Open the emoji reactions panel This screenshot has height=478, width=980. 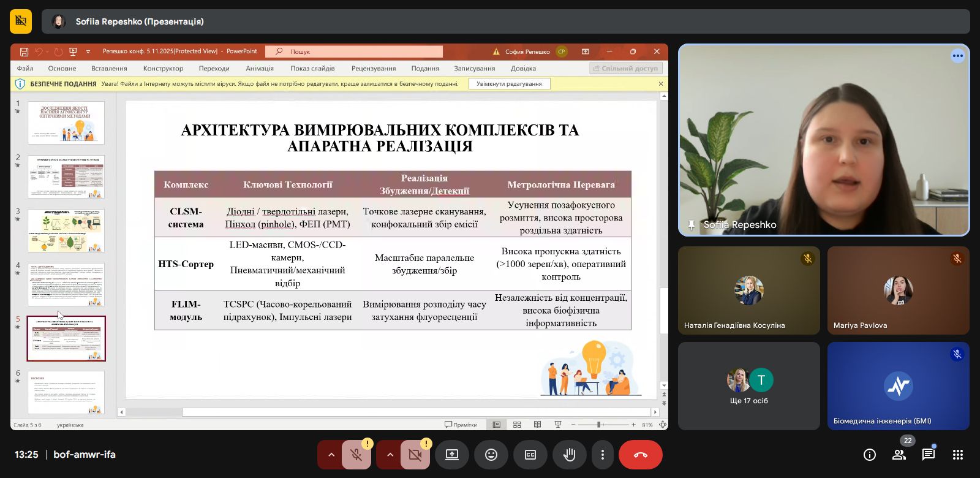pos(491,455)
